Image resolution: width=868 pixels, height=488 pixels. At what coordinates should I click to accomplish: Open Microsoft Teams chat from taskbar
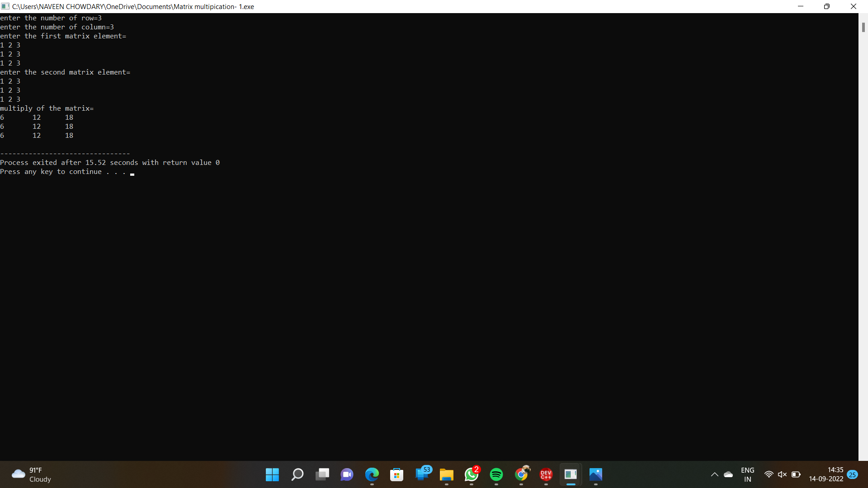347,475
